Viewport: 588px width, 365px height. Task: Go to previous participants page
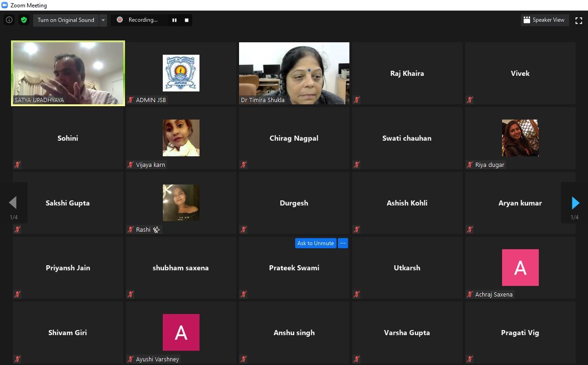(13, 203)
